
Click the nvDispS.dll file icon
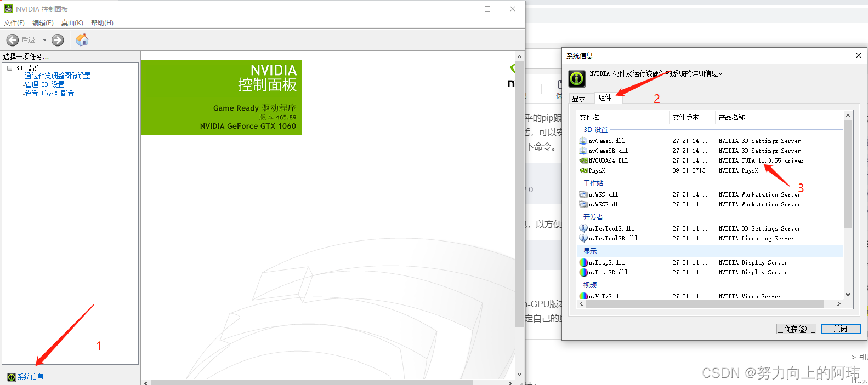point(583,262)
